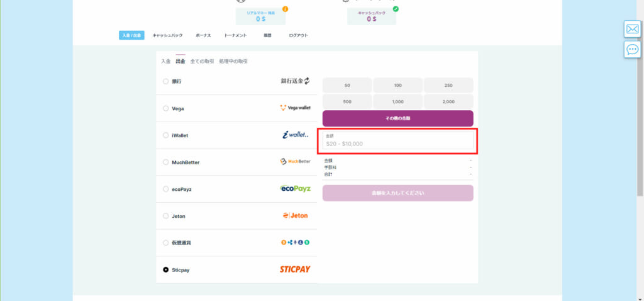Select the 仮想通貨 radio button
The image size is (644, 301).
coord(165,242)
